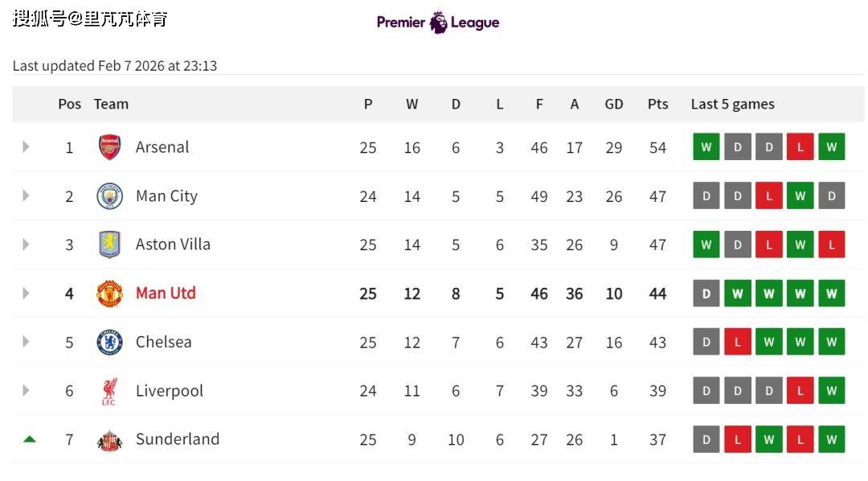
Task: Click the Arsenal club crest
Action: 109,147
